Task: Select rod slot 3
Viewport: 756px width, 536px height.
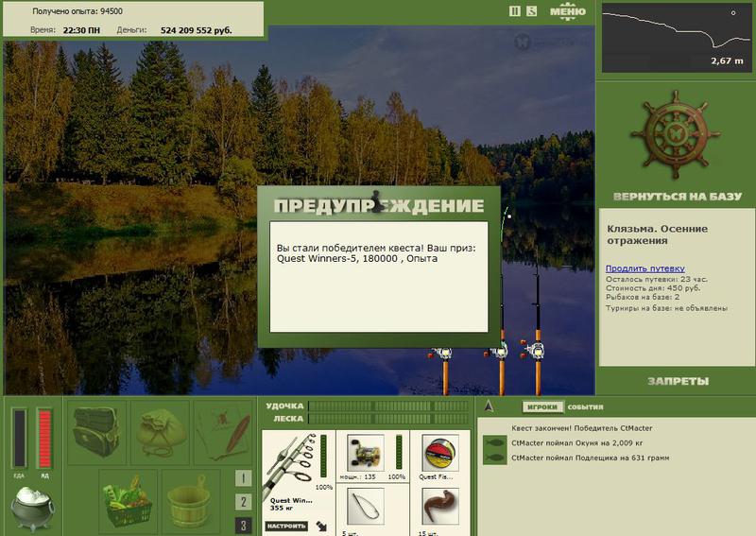Action: click(x=243, y=526)
